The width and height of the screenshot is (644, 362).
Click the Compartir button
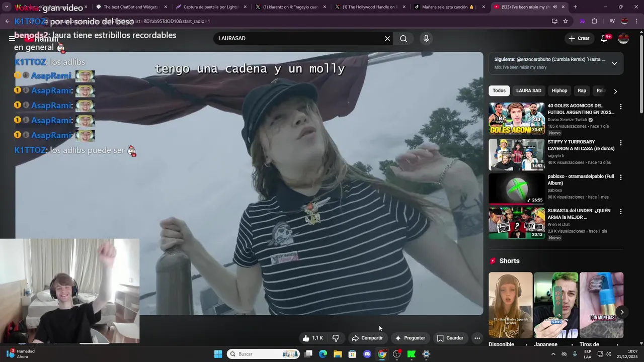tap(367, 338)
